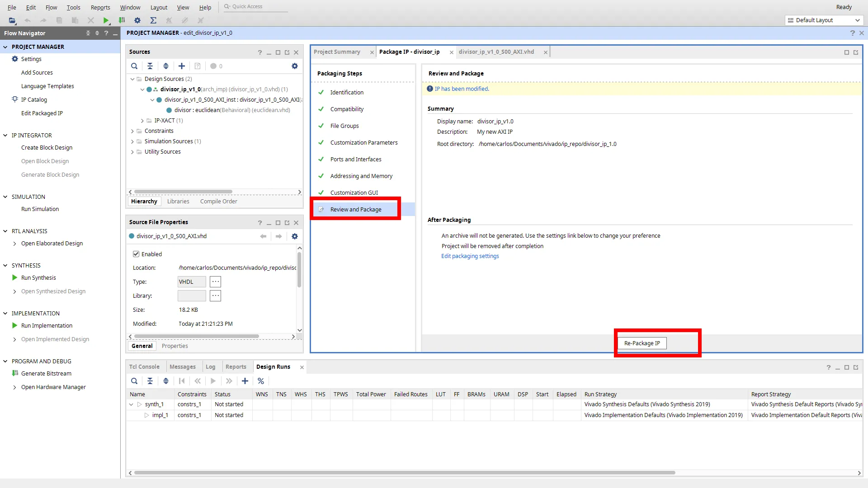Open browse button next to Type VHDL
868x488 pixels.
(215, 282)
